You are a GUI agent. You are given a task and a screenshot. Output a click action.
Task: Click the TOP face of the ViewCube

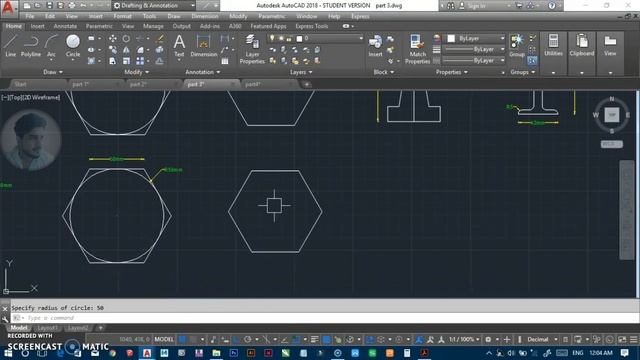tap(611, 115)
